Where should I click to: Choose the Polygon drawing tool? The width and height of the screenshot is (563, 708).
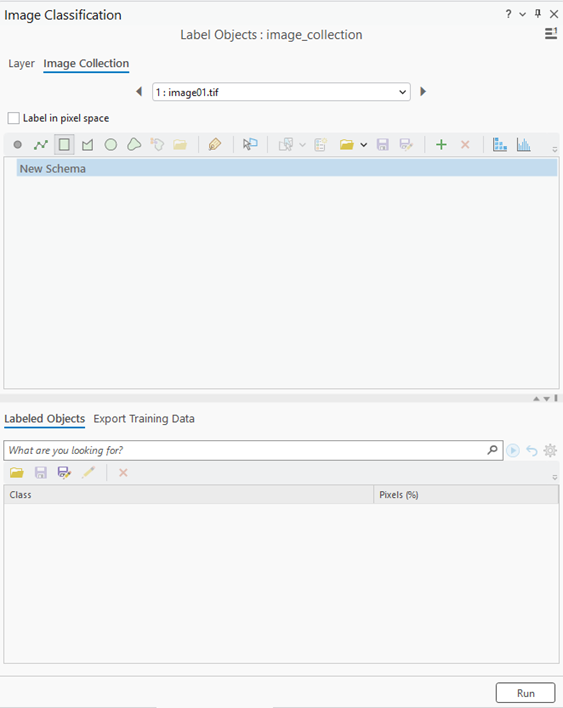pos(87,144)
